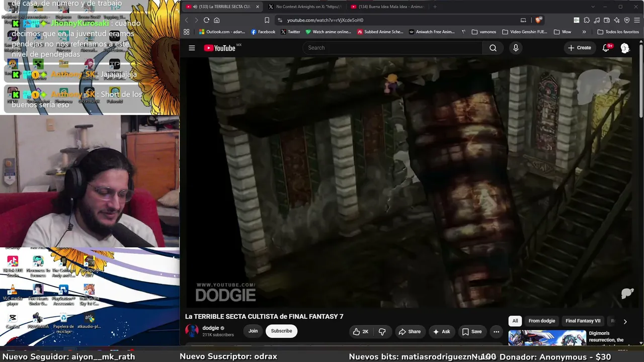View site information icon in address bar

pyautogui.click(x=280, y=20)
